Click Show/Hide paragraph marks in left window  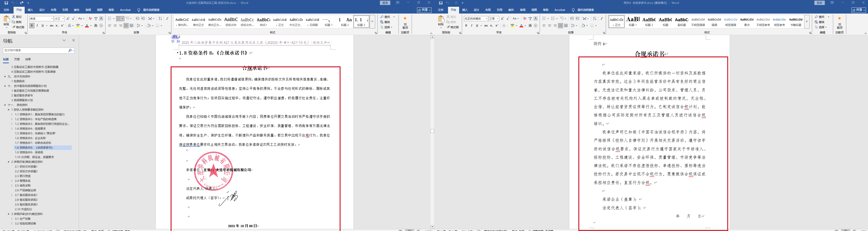tap(167, 19)
